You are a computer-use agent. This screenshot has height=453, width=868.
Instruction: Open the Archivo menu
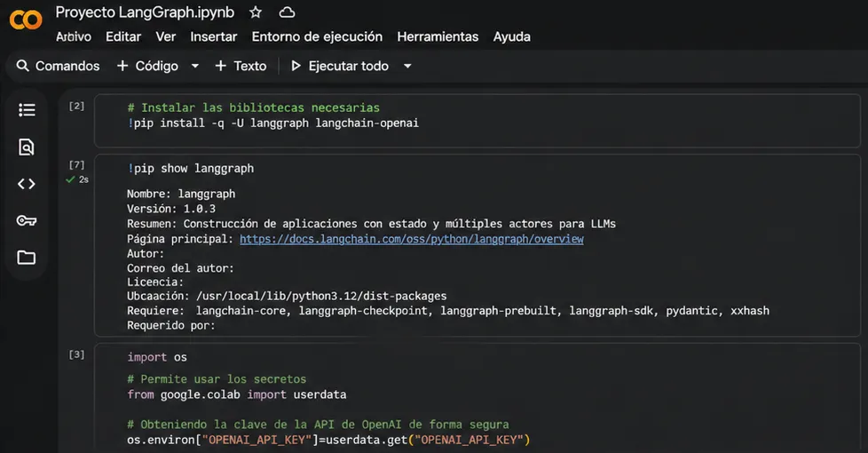coord(74,36)
